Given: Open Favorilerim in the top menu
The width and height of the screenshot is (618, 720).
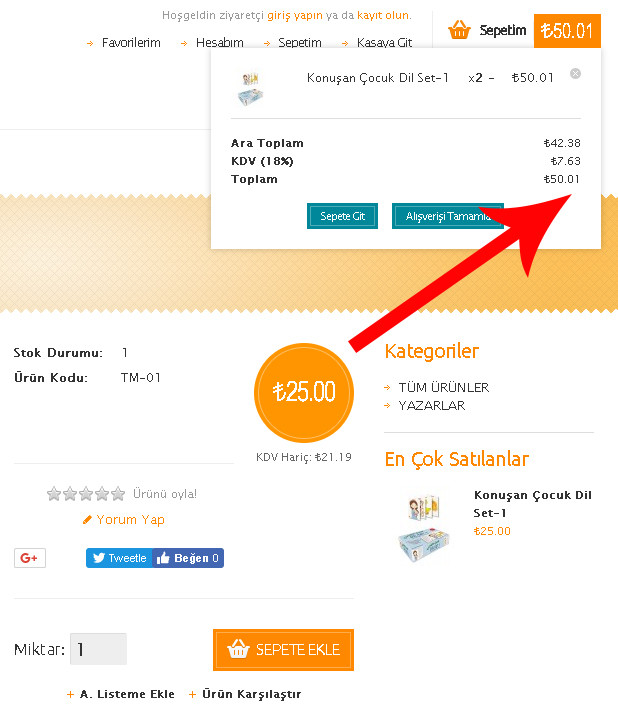Looking at the screenshot, I should (131, 43).
